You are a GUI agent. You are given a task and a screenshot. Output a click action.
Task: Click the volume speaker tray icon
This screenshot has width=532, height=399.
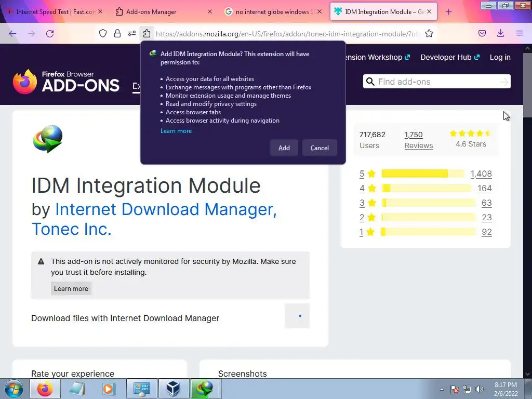(479, 389)
